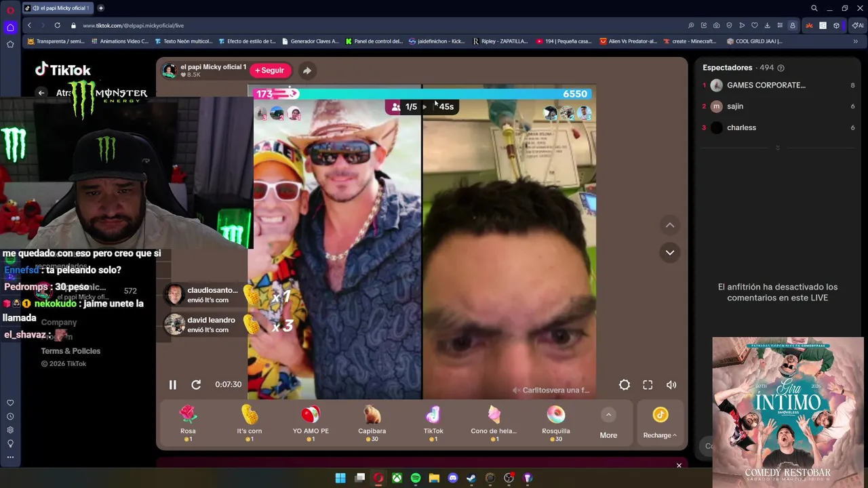Send a Cono de helado gift

click(494, 424)
